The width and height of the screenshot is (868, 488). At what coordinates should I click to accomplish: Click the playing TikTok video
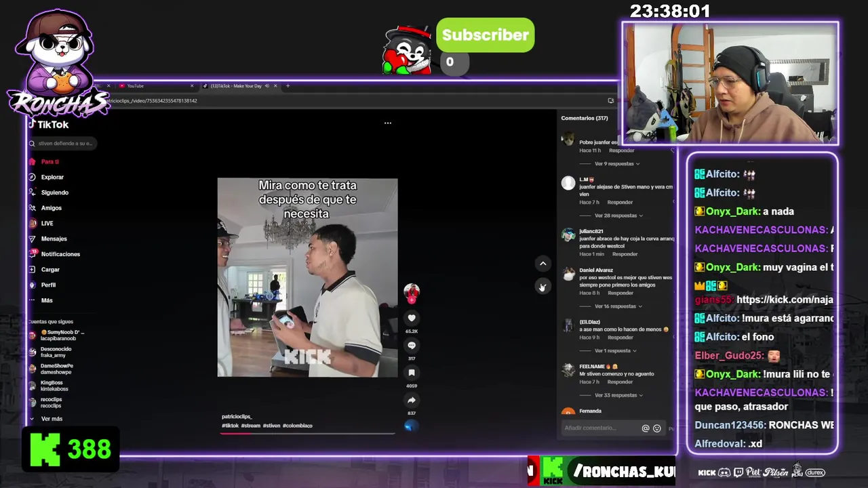tap(307, 277)
